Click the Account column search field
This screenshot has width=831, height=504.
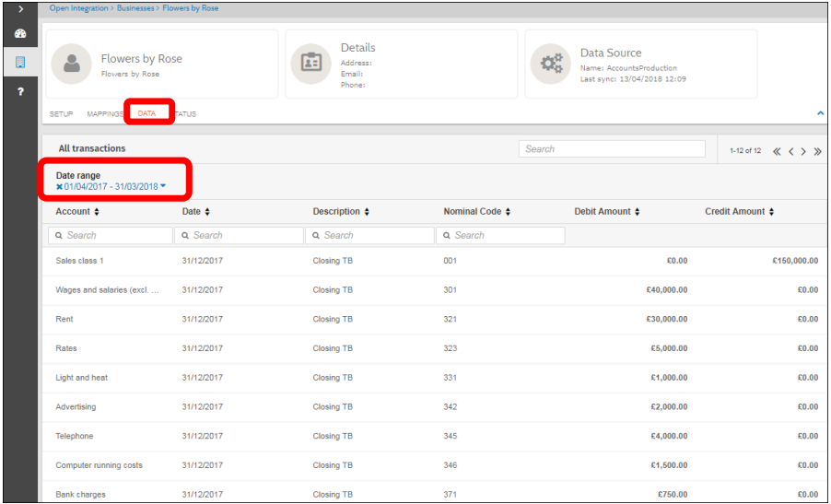coord(111,235)
